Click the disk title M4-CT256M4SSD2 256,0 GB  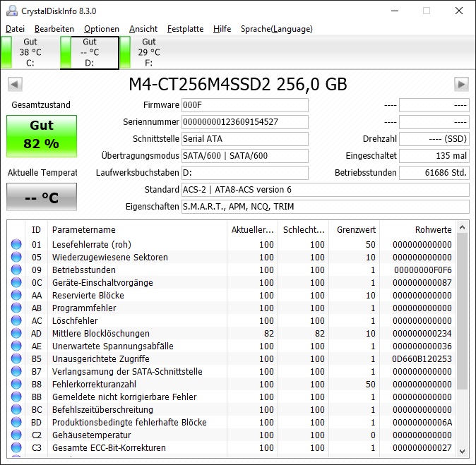coord(238,84)
